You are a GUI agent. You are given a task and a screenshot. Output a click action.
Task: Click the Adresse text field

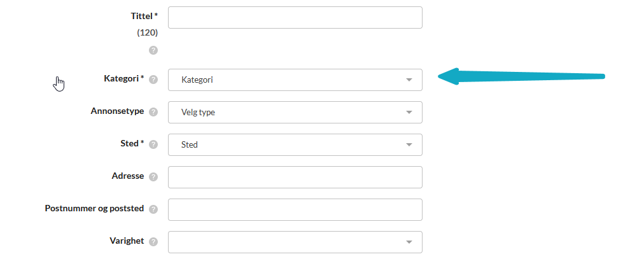[295, 177]
